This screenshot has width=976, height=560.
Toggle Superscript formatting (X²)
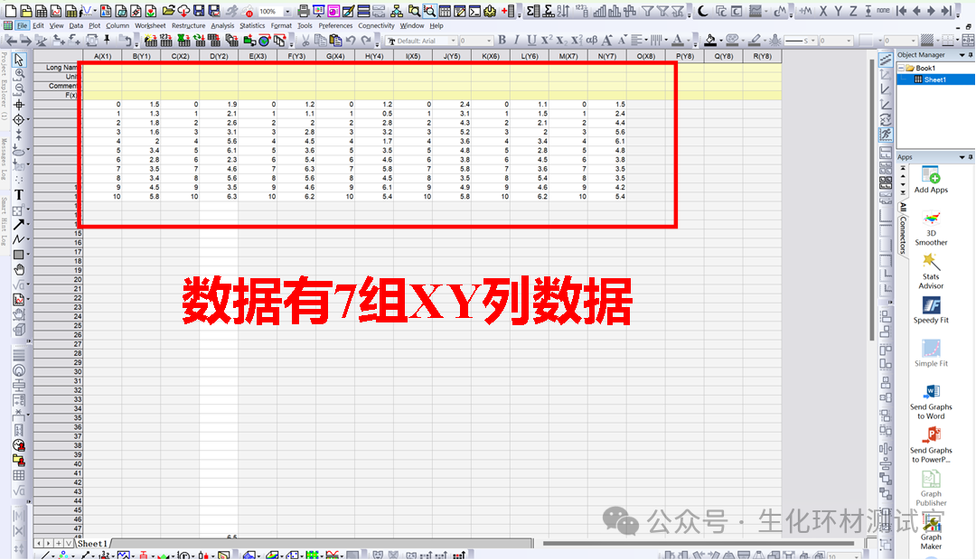(547, 41)
